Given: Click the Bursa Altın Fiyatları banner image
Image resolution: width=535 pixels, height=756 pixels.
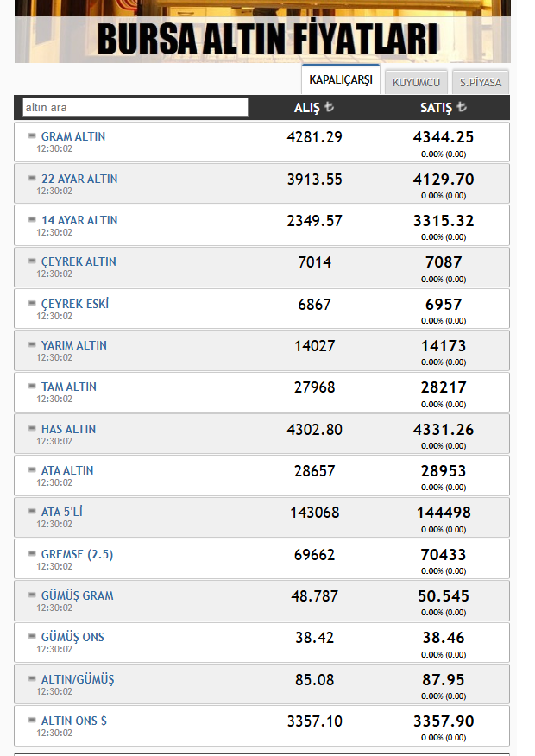Looking at the screenshot, I should point(262,31).
